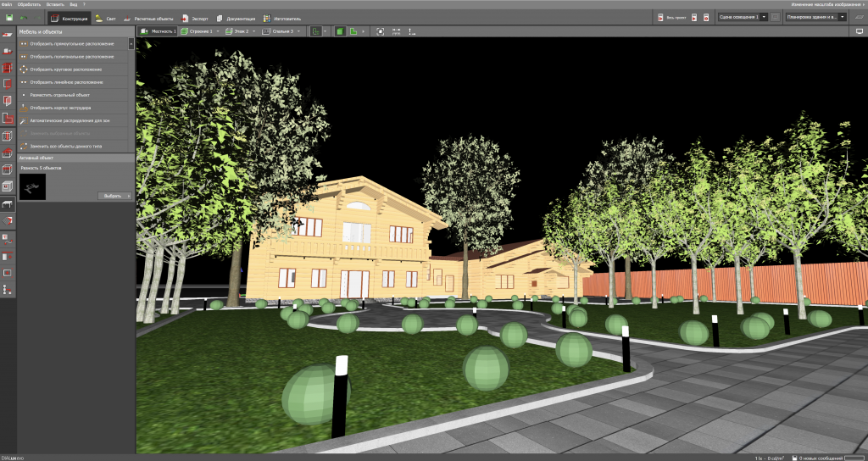This screenshot has width=868, height=461.
Task: Select the first site tool in left sidebar
Action: 8,34
